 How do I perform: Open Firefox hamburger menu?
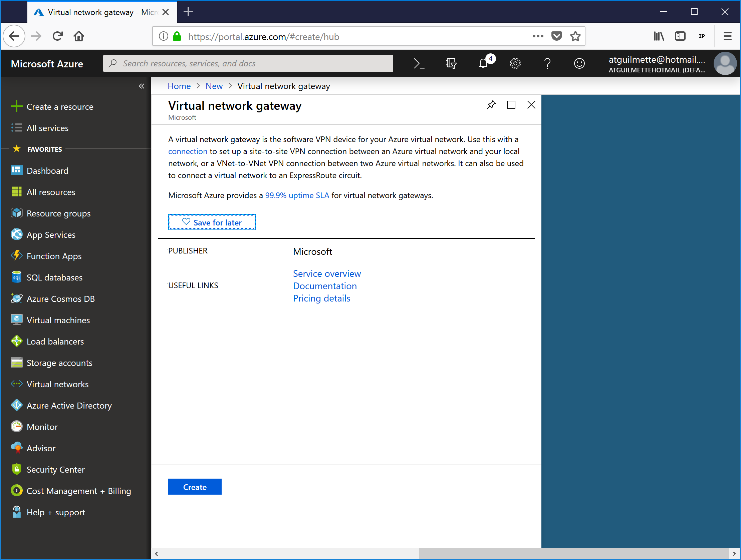[727, 36]
